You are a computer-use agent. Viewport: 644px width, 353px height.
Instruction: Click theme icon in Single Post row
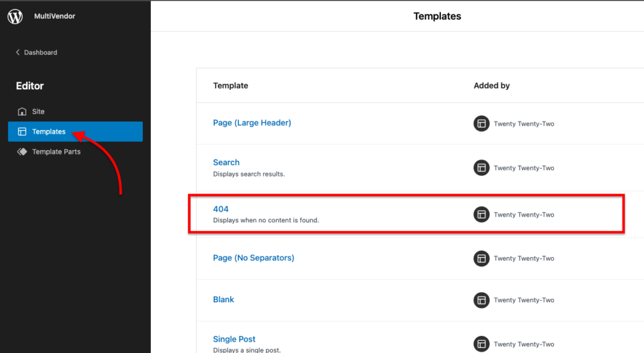pyautogui.click(x=481, y=344)
